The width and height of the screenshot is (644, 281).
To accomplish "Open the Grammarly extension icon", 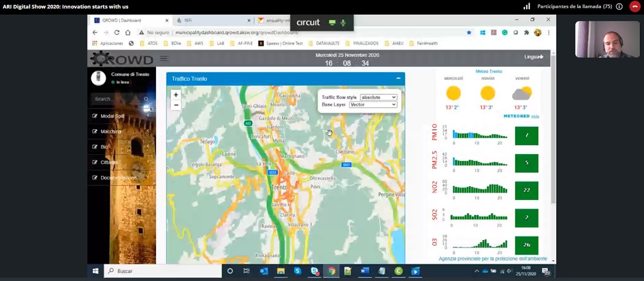I will point(505,32).
